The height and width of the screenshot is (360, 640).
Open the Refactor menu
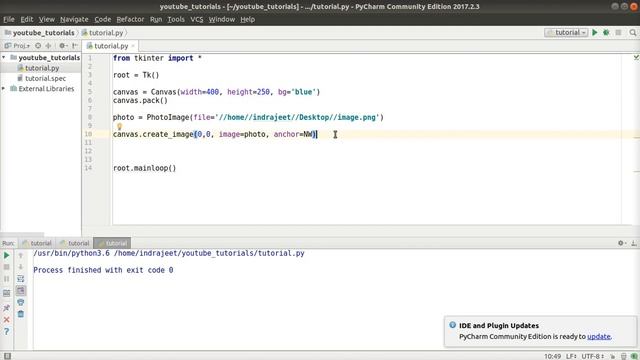[130, 19]
